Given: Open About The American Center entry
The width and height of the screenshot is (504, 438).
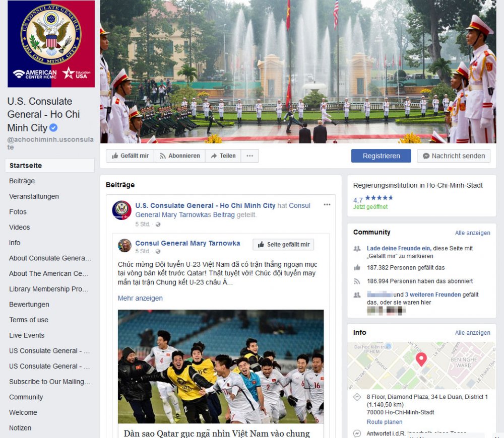Looking at the screenshot, I should [48, 273].
